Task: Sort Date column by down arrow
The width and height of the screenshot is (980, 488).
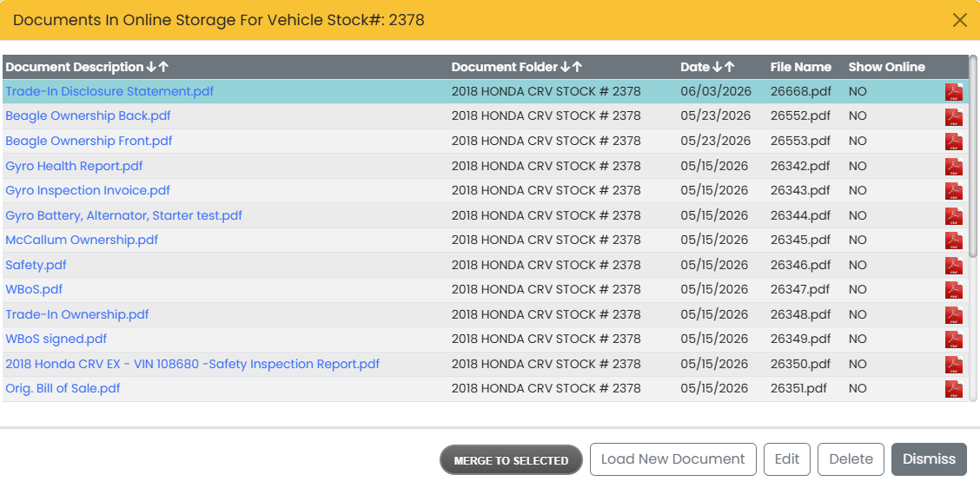Action: [718, 67]
